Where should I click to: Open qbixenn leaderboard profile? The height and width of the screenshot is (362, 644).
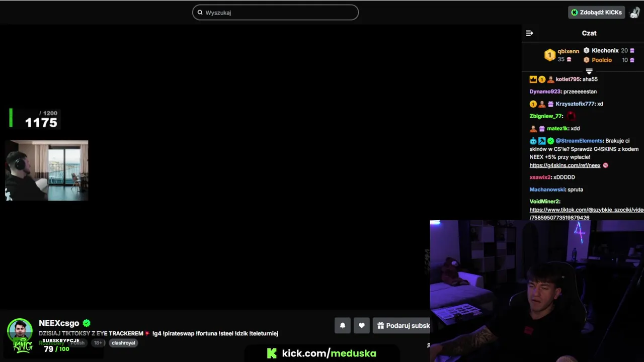point(568,51)
